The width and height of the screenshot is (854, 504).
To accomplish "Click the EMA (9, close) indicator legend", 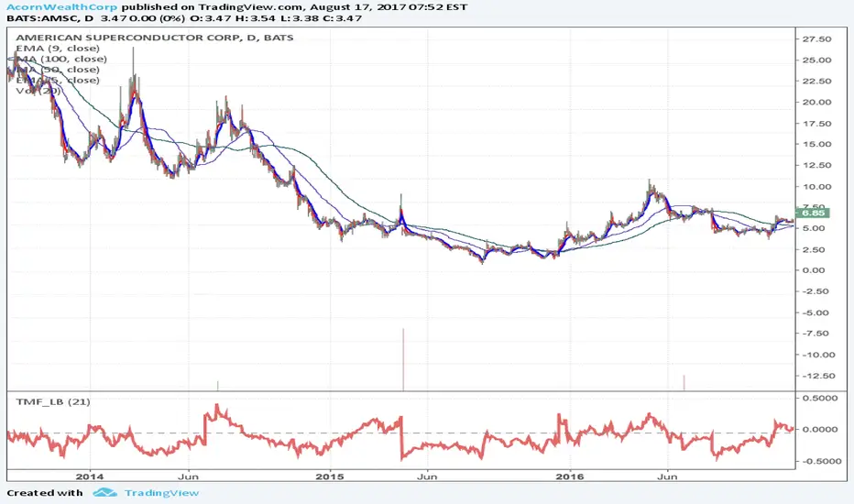I will point(58,49).
